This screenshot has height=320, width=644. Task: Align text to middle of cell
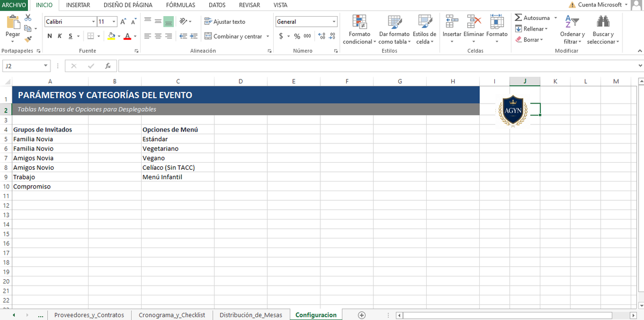158,21
